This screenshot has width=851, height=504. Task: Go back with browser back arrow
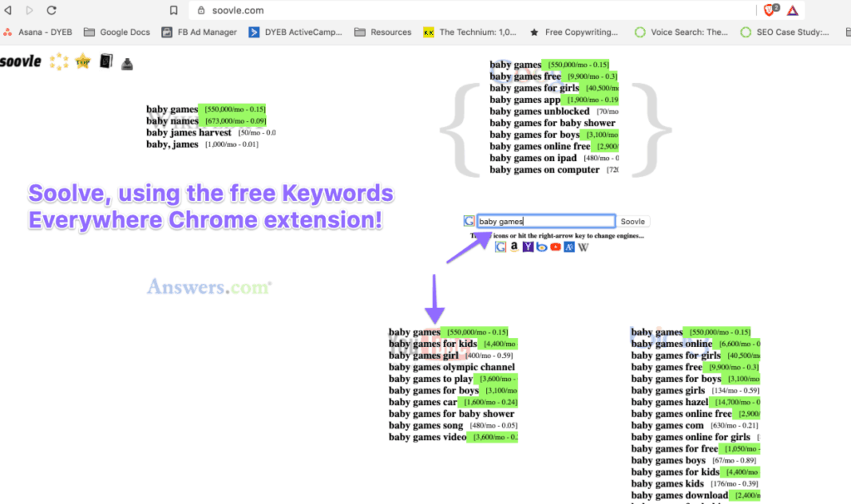click(7, 10)
